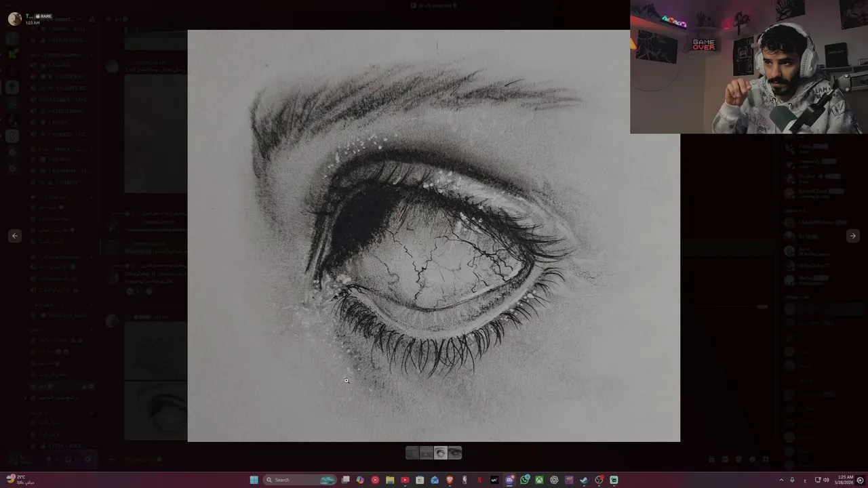
Task: Open File Explorer from the taskbar
Action: pyautogui.click(x=390, y=480)
